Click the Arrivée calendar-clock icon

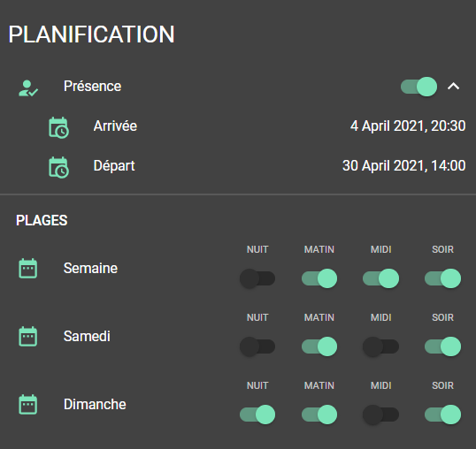(x=58, y=127)
